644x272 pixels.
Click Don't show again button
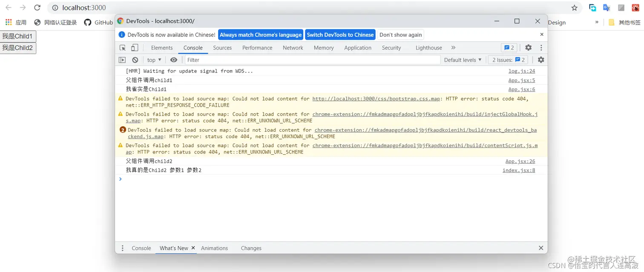tap(400, 35)
